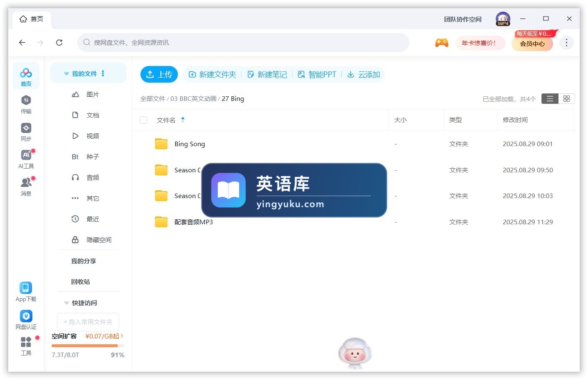Open the AI工具 panel
Screen dimensions: 588x380
pyautogui.click(x=26, y=159)
